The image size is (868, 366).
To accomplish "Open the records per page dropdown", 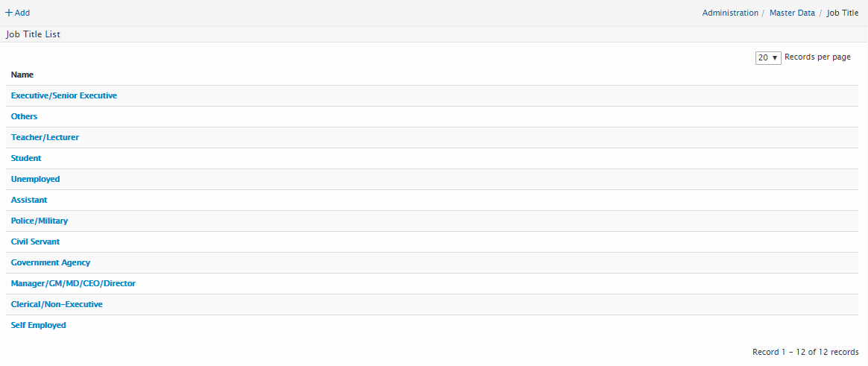I will coord(767,57).
